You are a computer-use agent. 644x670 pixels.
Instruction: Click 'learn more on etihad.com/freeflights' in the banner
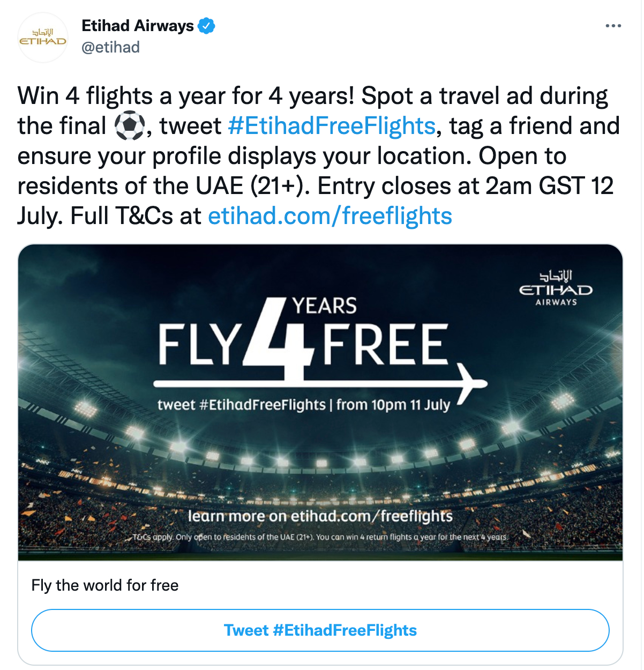pyautogui.click(x=320, y=516)
